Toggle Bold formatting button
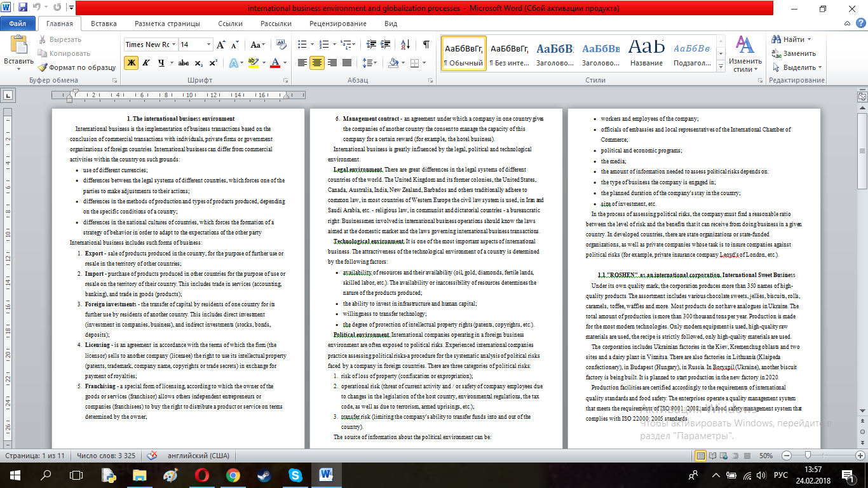Screen dimensions: 868x488 (x=132, y=62)
